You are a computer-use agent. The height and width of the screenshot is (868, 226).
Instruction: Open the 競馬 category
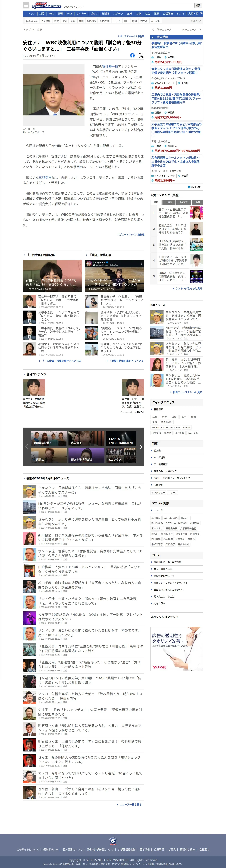(156, 14)
